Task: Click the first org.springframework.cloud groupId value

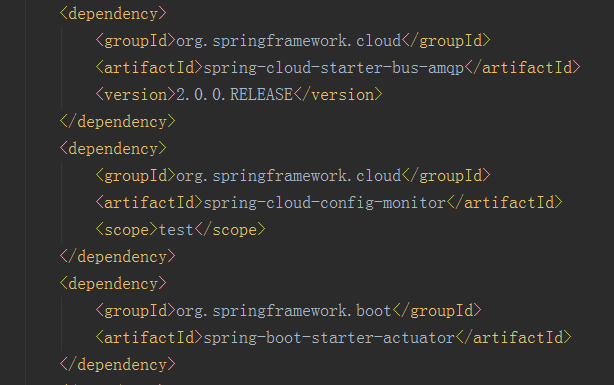Action: tap(289, 41)
